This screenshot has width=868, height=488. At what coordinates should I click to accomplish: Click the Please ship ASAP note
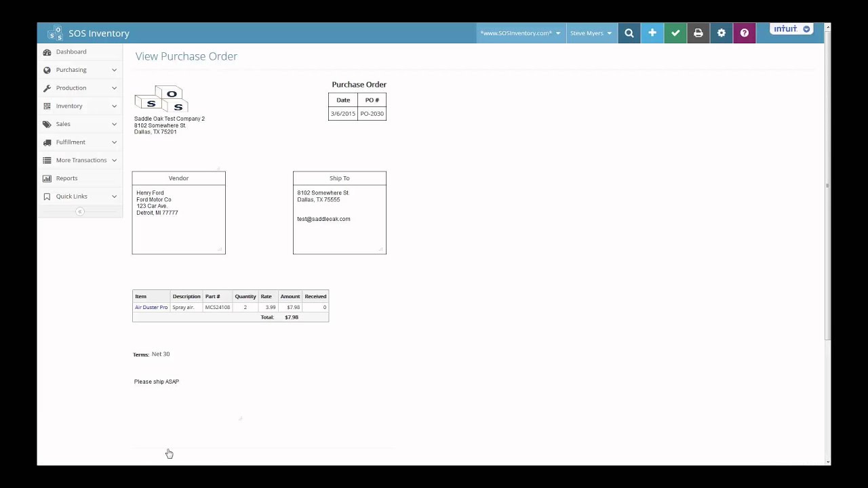pyautogui.click(x=157, y=382)
